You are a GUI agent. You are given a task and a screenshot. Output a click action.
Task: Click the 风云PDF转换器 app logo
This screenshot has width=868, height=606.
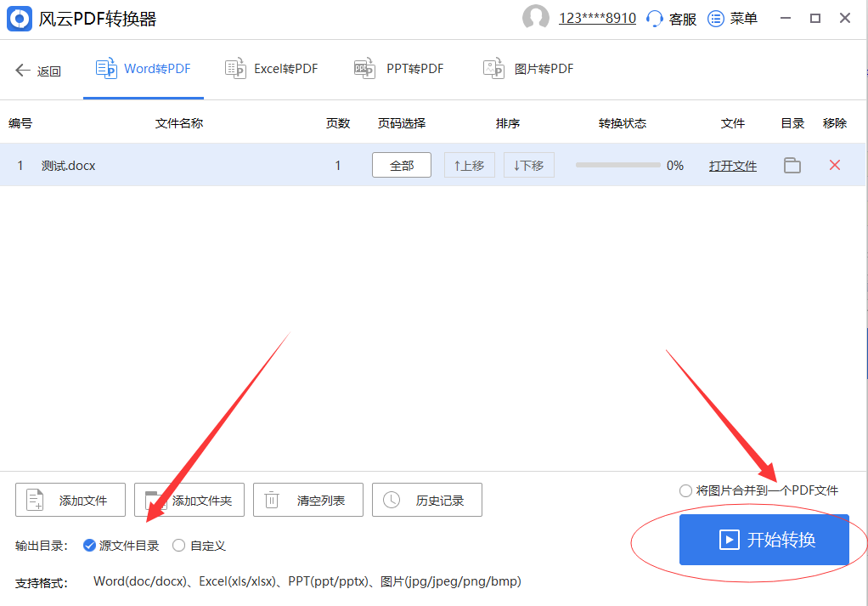click(19, 18)
